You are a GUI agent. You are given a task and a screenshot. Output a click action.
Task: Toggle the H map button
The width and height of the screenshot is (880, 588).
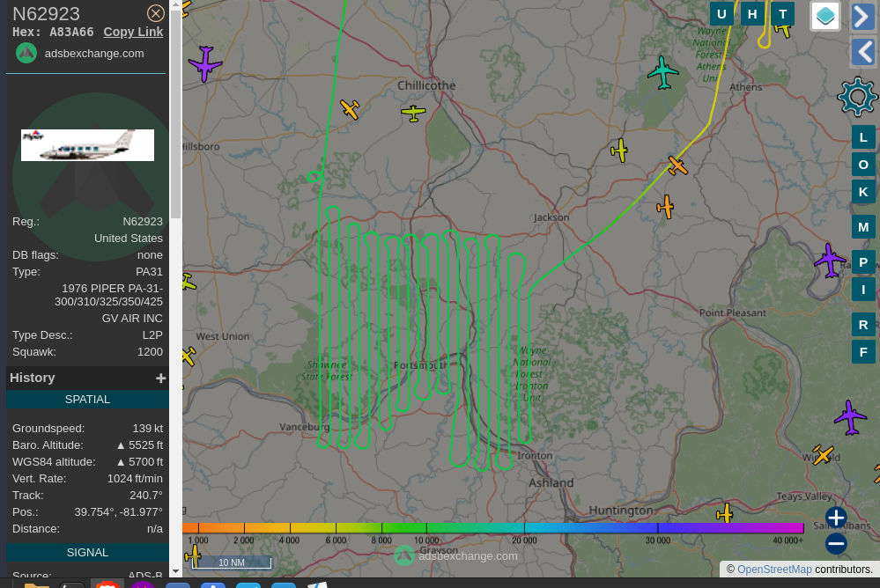pos(752,14)
